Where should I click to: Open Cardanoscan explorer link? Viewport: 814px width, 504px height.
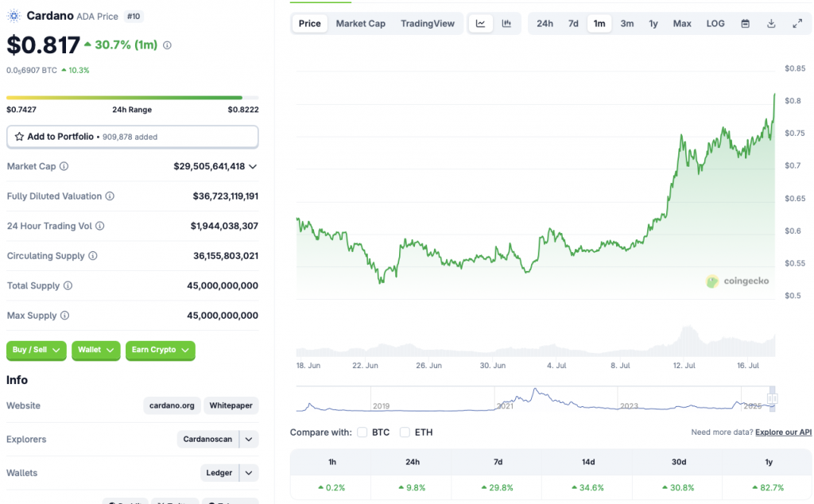point(207,439)
